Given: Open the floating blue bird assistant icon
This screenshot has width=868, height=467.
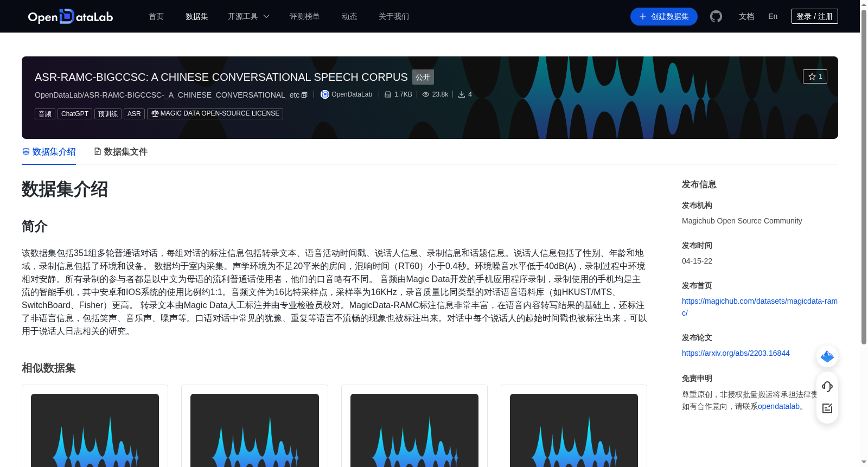Looking at the screenshot, I should click(827, 356).
